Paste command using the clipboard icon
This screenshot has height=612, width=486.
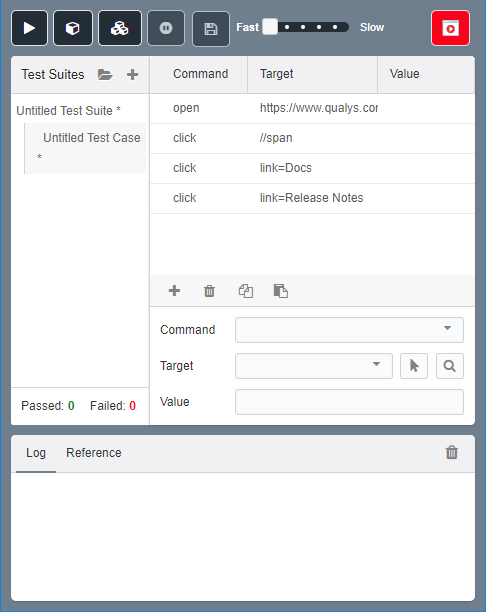click(281, 291)
